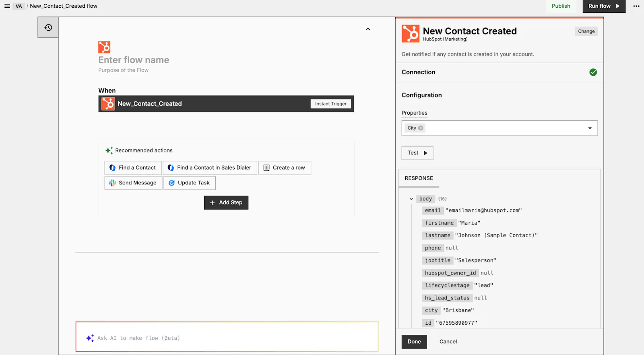Viewport: 644px width, 355px height.
Task: Click the firstname key in response
Action: pos(439,223)
